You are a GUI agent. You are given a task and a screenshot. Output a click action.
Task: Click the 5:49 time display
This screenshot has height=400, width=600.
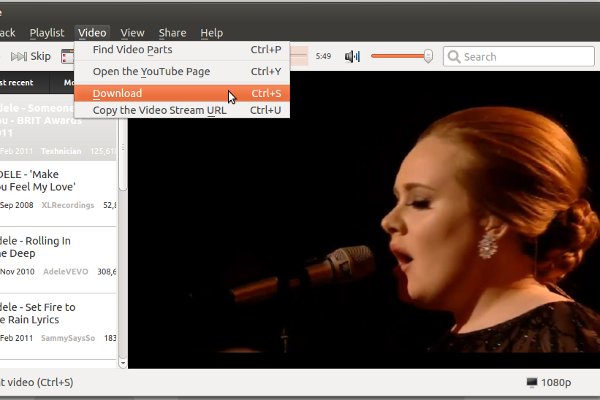(323, 57)
